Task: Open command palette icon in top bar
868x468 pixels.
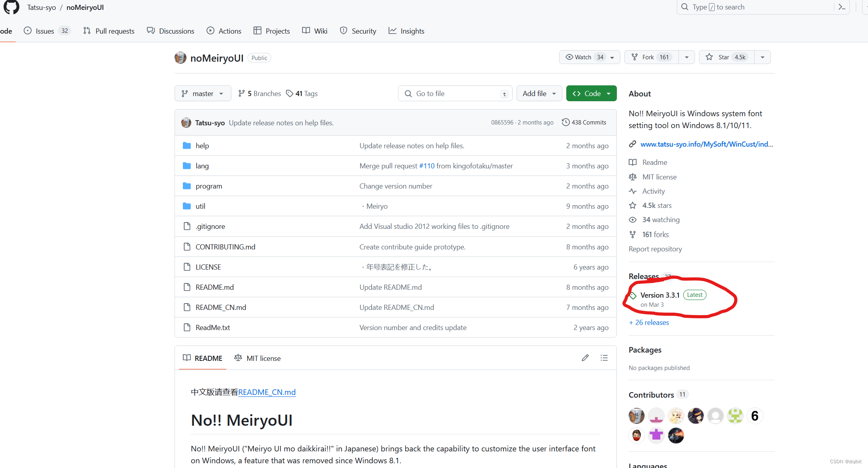Action: click(842, 7)
